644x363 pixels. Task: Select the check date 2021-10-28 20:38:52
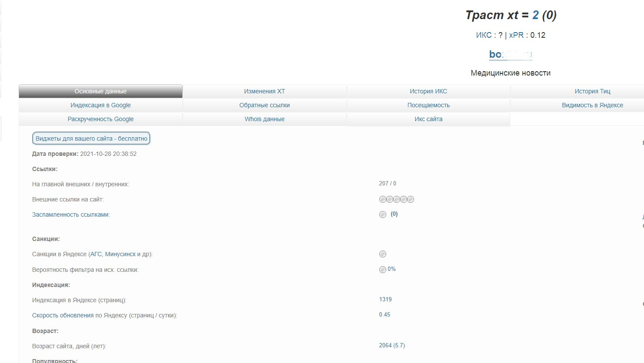click(108, 154)
